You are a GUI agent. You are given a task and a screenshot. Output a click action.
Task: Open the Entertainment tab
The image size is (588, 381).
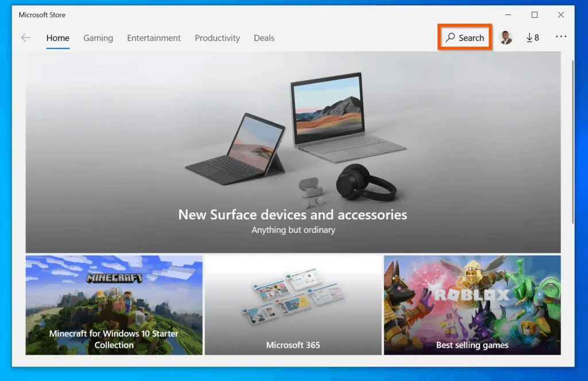click(x=154, y=38)
